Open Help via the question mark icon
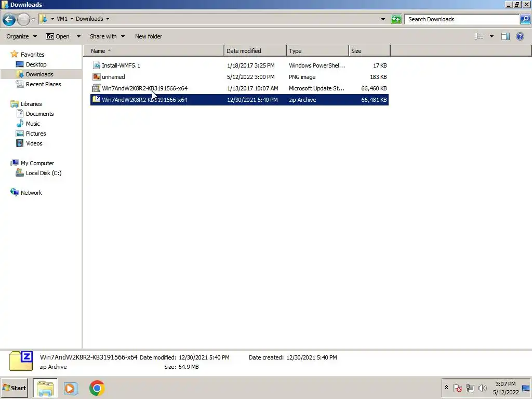The width and height of the screenshot is (532, 399). [520, 36]
